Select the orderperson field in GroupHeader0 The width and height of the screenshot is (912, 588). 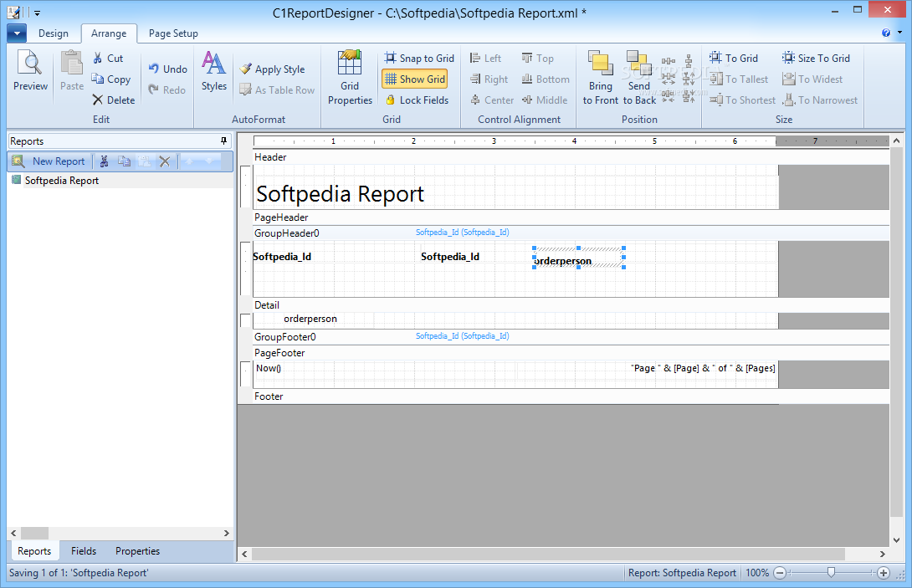tap(579, 257)
